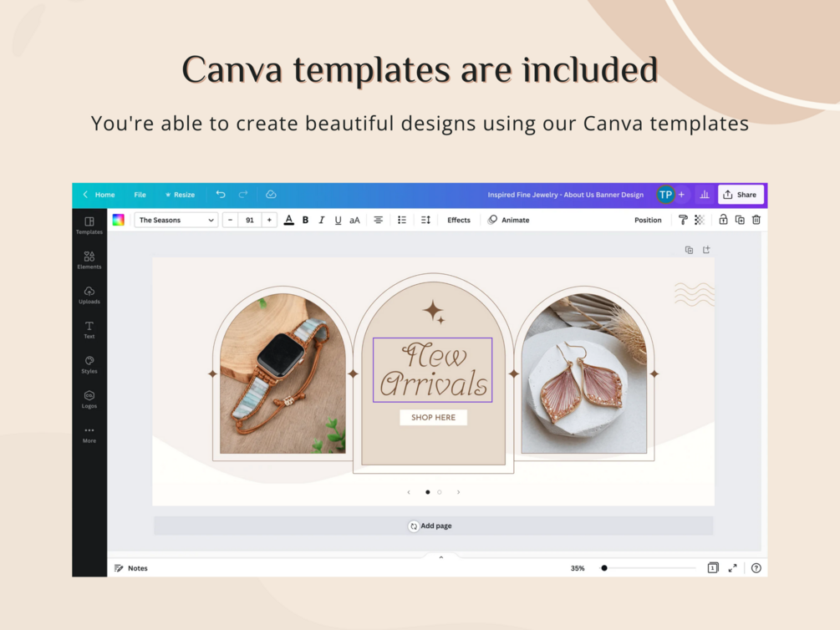Select the four-point star decoration

click(434, 312)
